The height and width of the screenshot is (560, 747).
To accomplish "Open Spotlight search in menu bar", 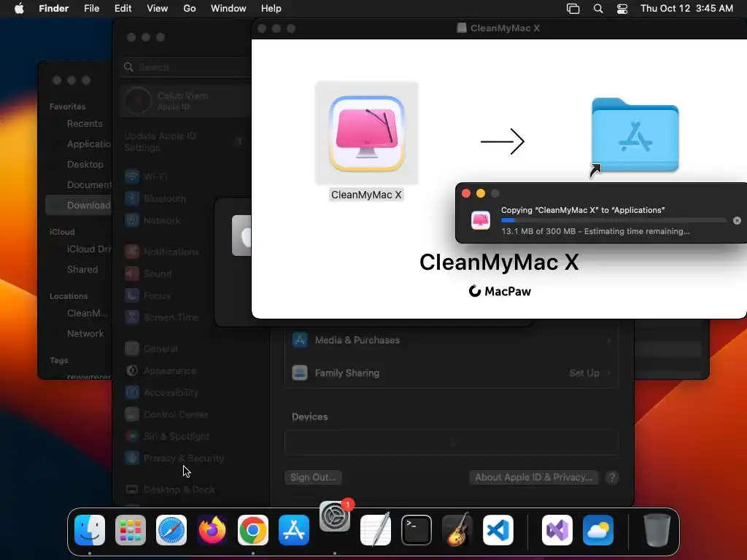I will tap(598, 9).
